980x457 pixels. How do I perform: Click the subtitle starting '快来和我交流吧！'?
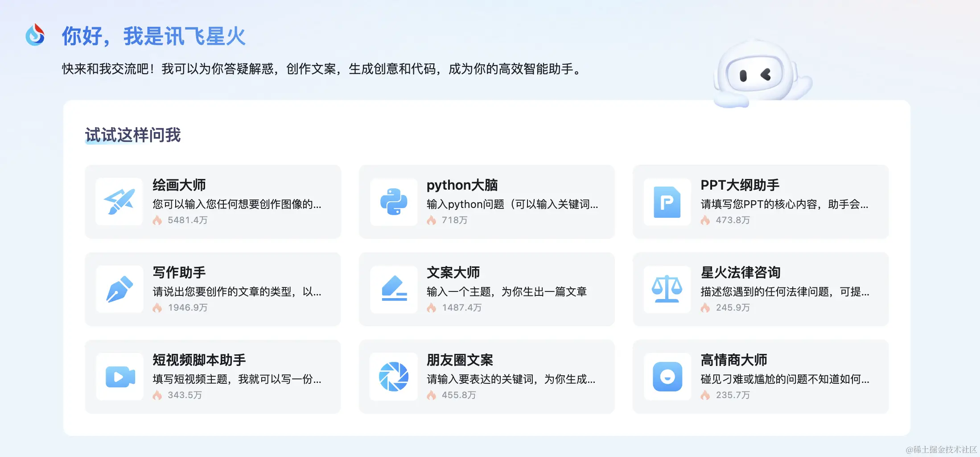pyautogui.click(x=321, y=69)
